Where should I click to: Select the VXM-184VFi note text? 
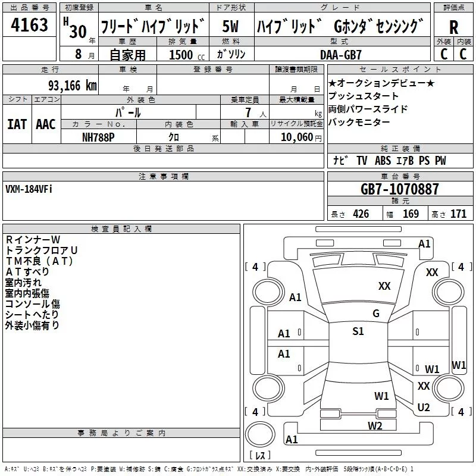(x=29, y=189)
